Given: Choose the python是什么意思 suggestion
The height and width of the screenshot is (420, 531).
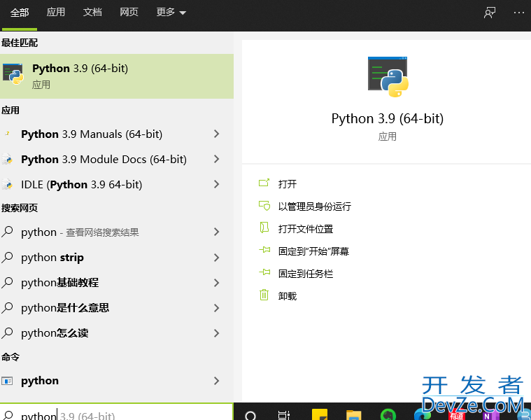Looking at the screenshot, I should tap(65, 308).
